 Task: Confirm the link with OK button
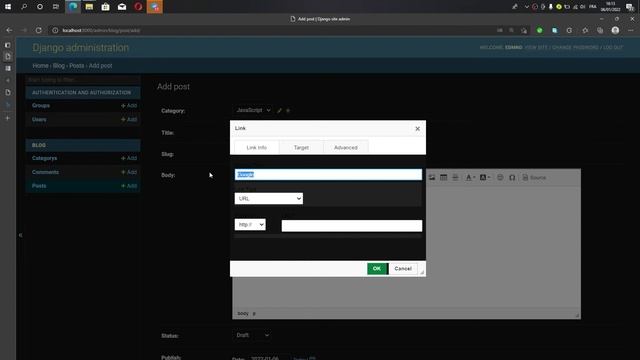tap(377, 269)
